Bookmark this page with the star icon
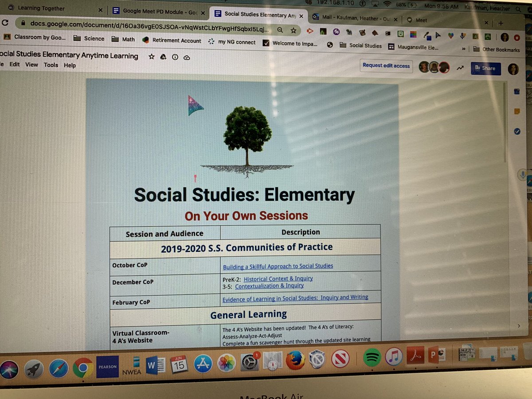Image resolution: width=532 pixels, height=399 pixels. point(293,30)
